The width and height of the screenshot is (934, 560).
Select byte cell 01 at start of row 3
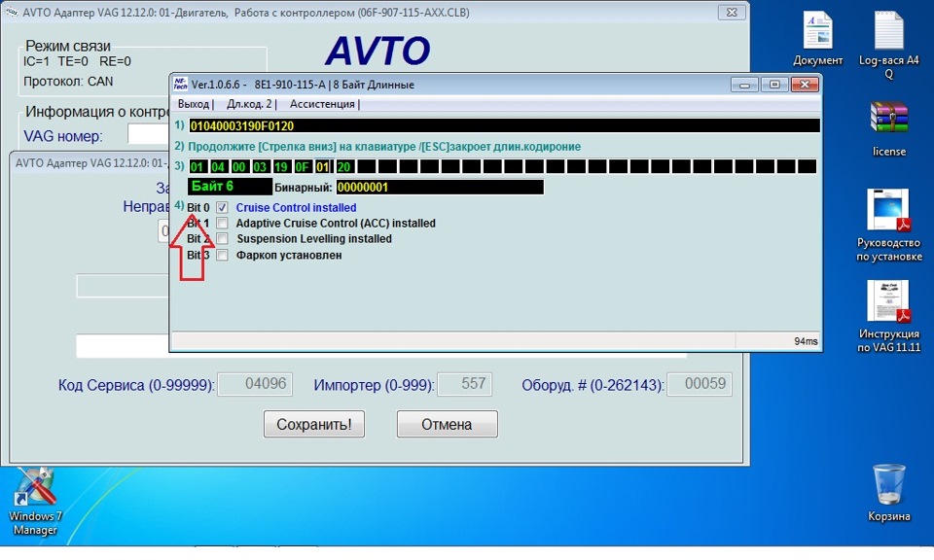pyautogui.click(x=198, y=166)
